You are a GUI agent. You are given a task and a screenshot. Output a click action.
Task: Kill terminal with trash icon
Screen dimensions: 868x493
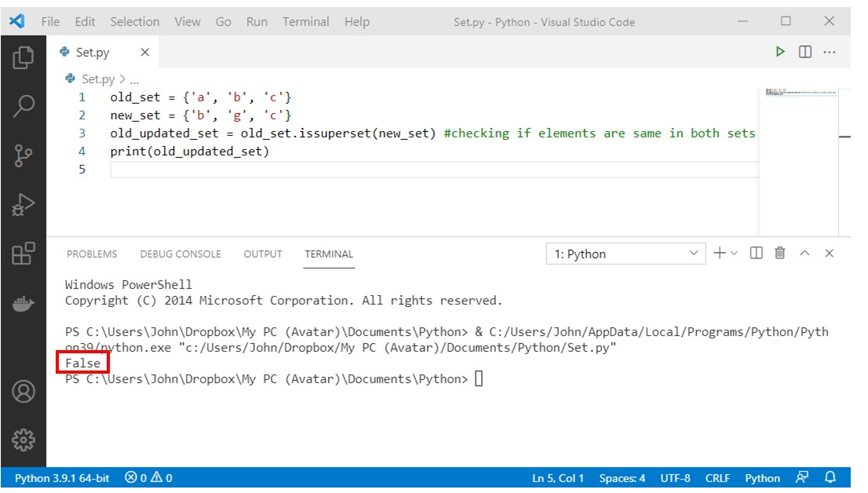coord(780,253)
